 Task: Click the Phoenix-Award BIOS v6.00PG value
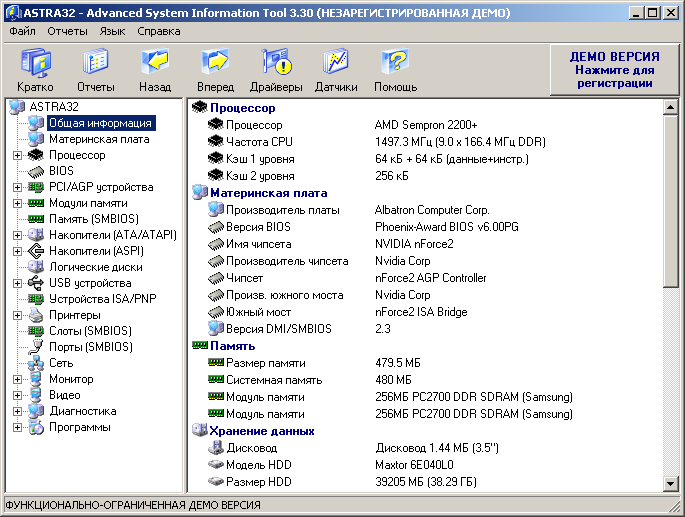[447, 227]
